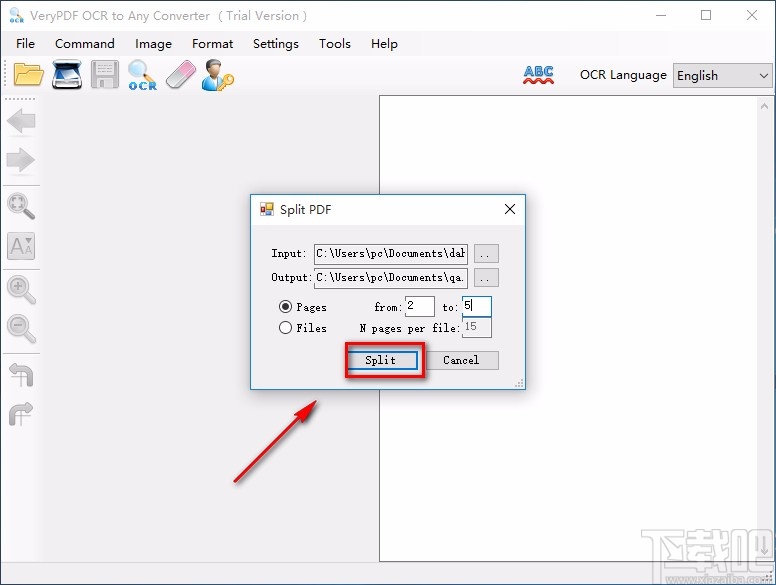The width and height of the screenshot is (776, 585).
Task: Click the Split button
Action: point(382,360)
